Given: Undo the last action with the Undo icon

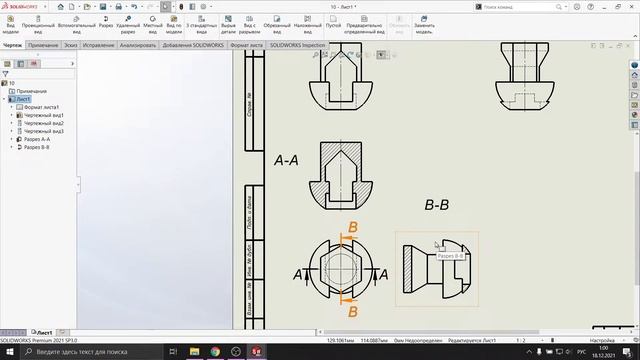Looking at the screenshot, I should pos(134,7).
